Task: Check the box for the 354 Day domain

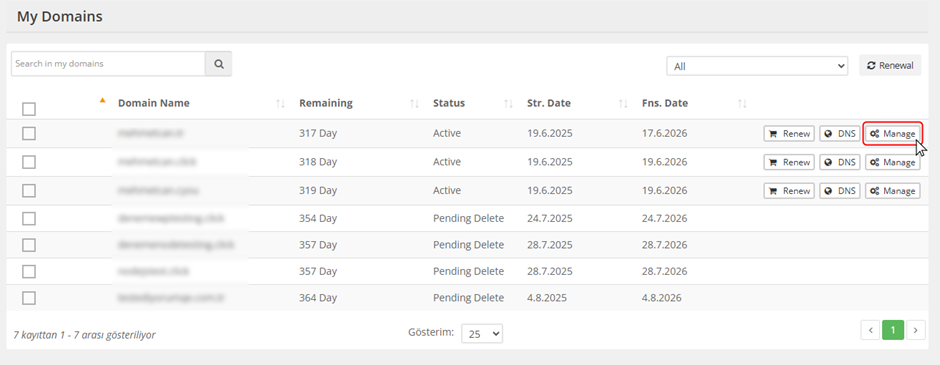Action: pos(29,219)
